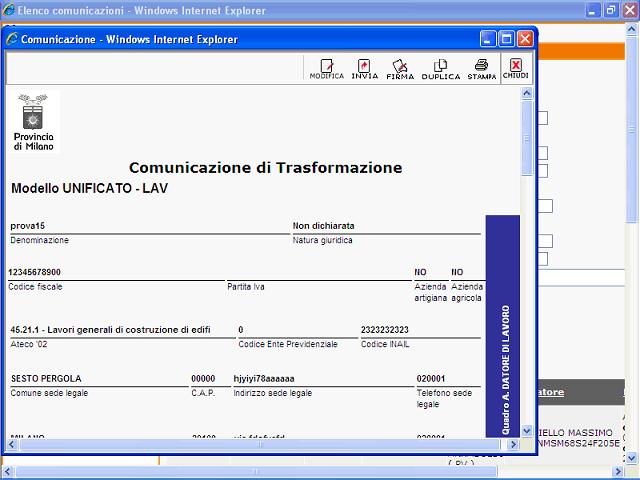Click Elenco comunicazioni vertical scrollbar thumb

(631, 129)
